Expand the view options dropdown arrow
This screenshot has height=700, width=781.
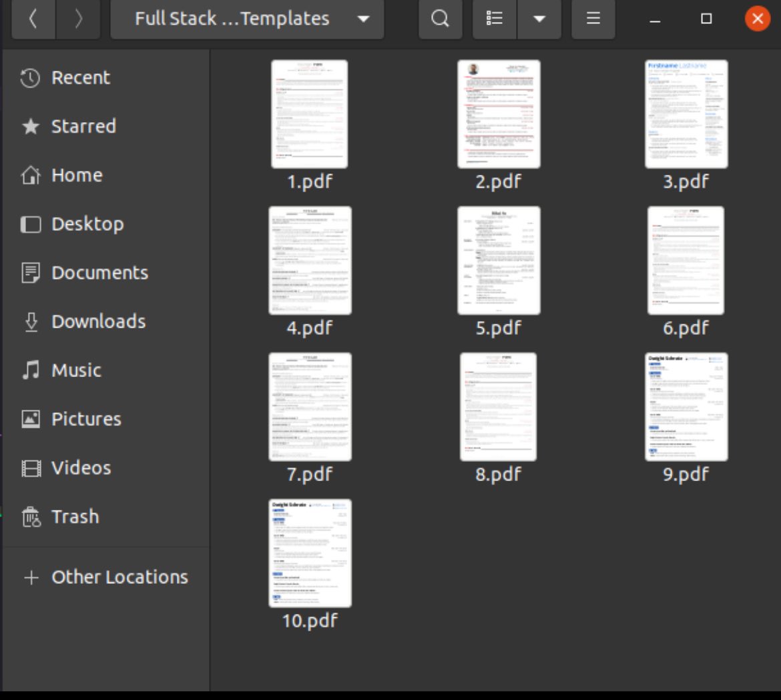(x=539, y=19)
